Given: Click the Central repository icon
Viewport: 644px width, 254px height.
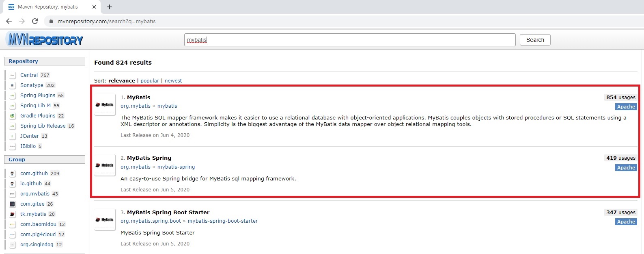Looking at the screenshot, I should click(13, 75).
